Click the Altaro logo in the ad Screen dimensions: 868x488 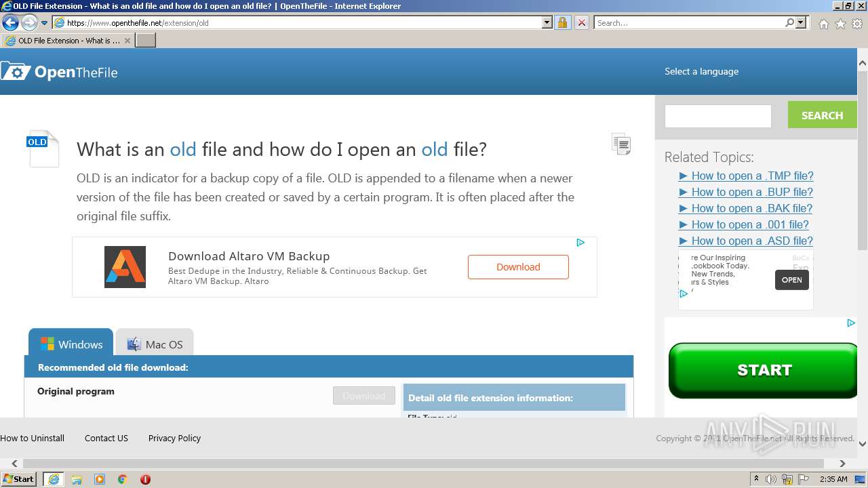[125, 267]
